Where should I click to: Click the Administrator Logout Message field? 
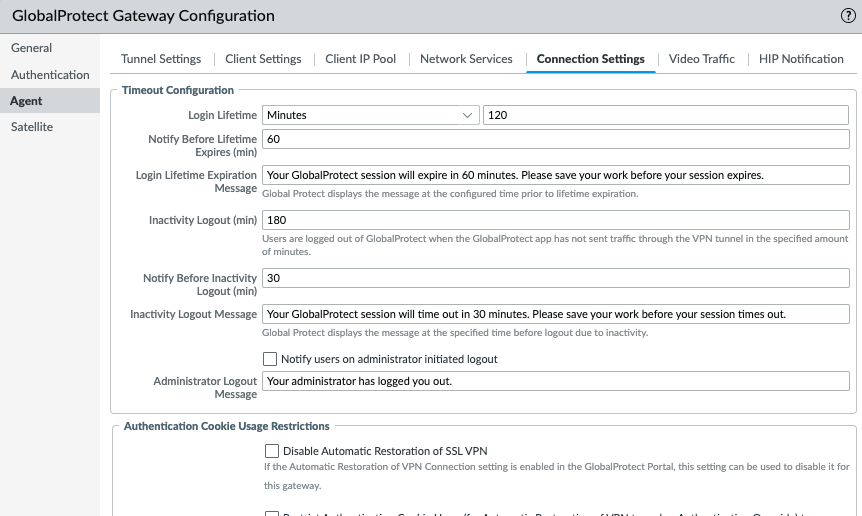pyautogui.click(x=555, y=381)
